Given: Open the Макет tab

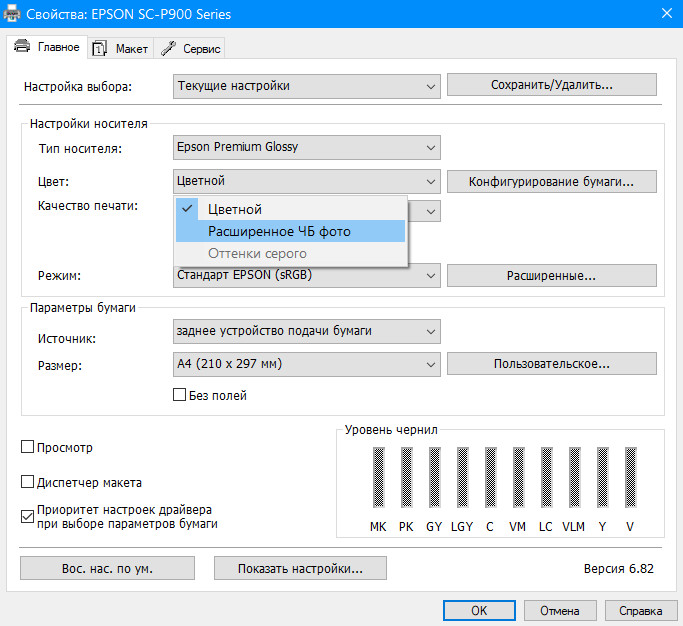Looking at the screenshot, I should pos(121,48).
